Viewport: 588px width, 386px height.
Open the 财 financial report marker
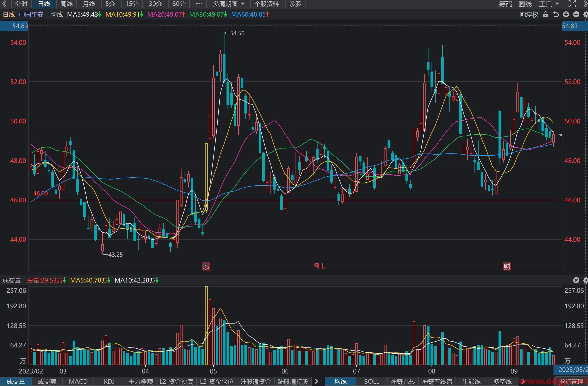click(x=507, y=266)
